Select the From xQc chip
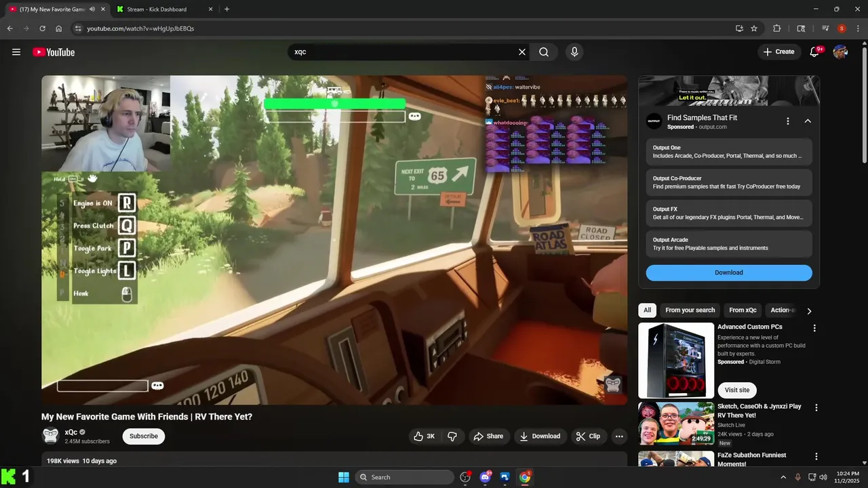 (743, 310)
